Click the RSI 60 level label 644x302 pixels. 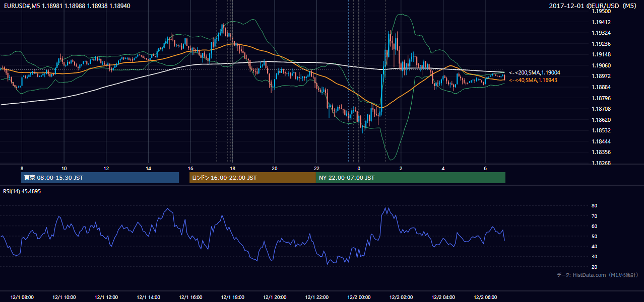pos(594,226)
